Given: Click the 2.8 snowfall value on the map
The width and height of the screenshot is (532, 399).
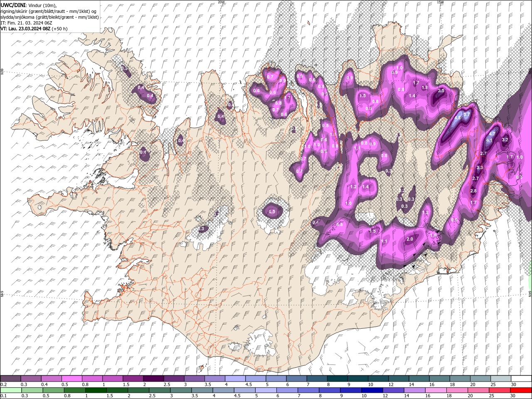Looking at the screenshot, I should click(473, 191).
